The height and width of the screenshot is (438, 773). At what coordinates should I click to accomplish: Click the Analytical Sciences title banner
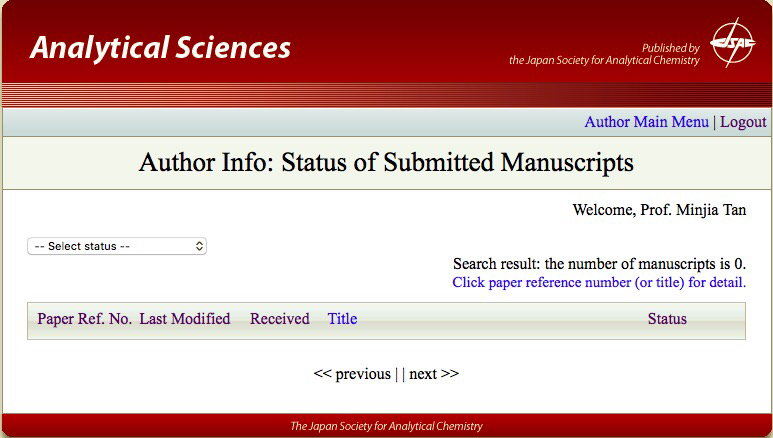160,47
